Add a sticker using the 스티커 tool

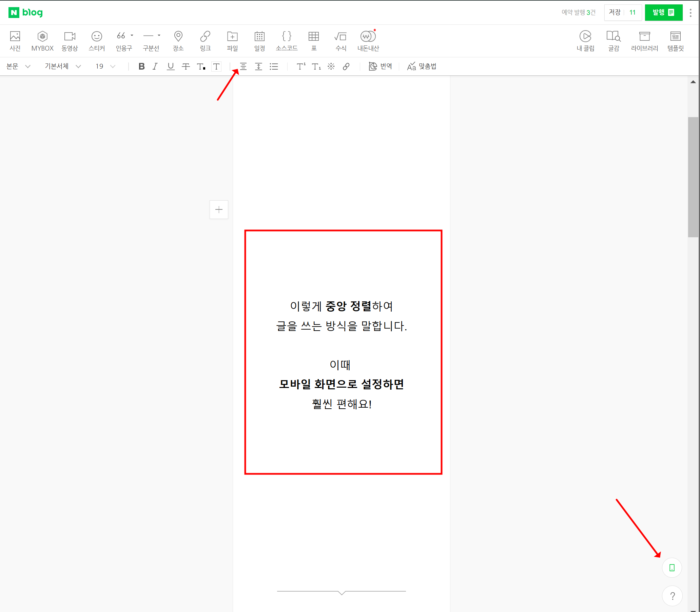coord(97,40)
